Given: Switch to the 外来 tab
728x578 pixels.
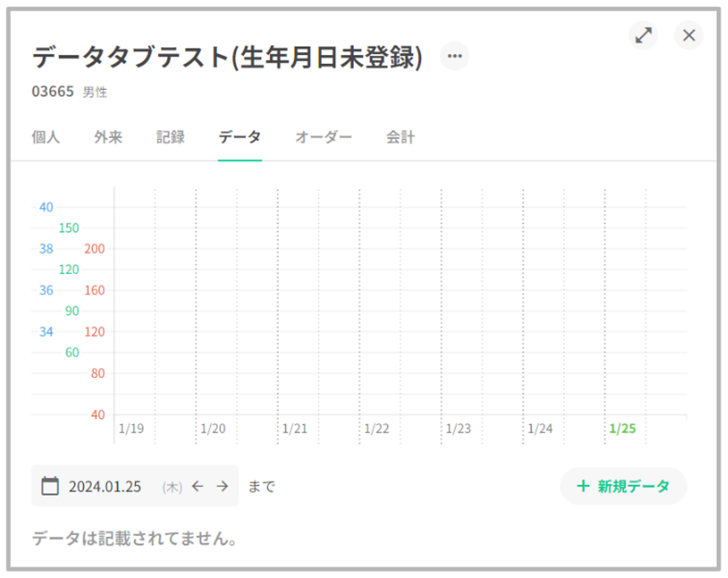Looking at the screenshot, I should 108,137.
